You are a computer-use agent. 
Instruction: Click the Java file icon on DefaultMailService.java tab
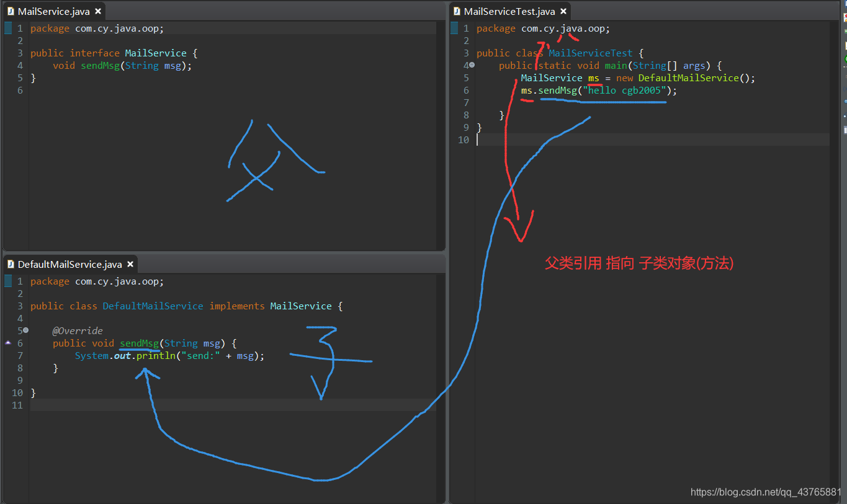(11, 264)
